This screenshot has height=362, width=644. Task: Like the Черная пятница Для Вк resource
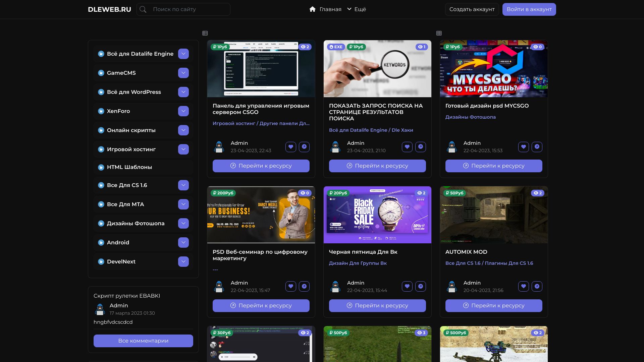(x=407, y=286)
